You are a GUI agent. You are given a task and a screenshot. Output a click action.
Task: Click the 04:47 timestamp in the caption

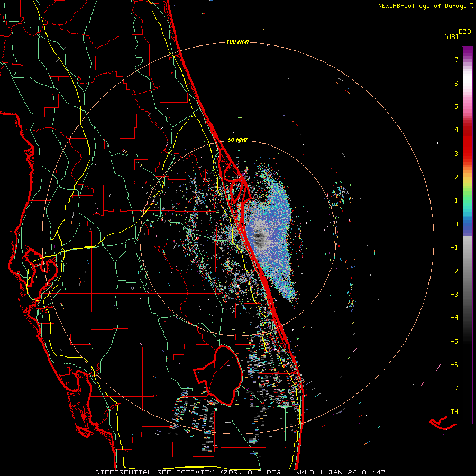point(375,472)
